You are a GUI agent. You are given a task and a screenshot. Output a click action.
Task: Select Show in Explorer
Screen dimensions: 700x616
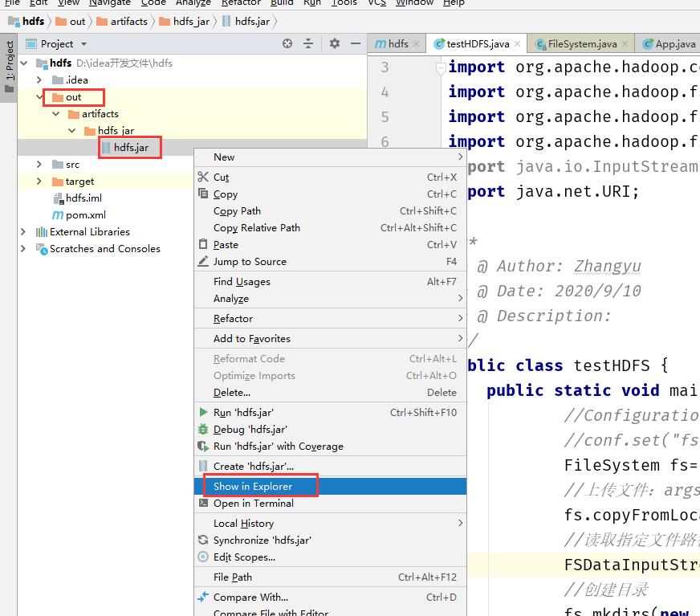click(x=331, y=486)
